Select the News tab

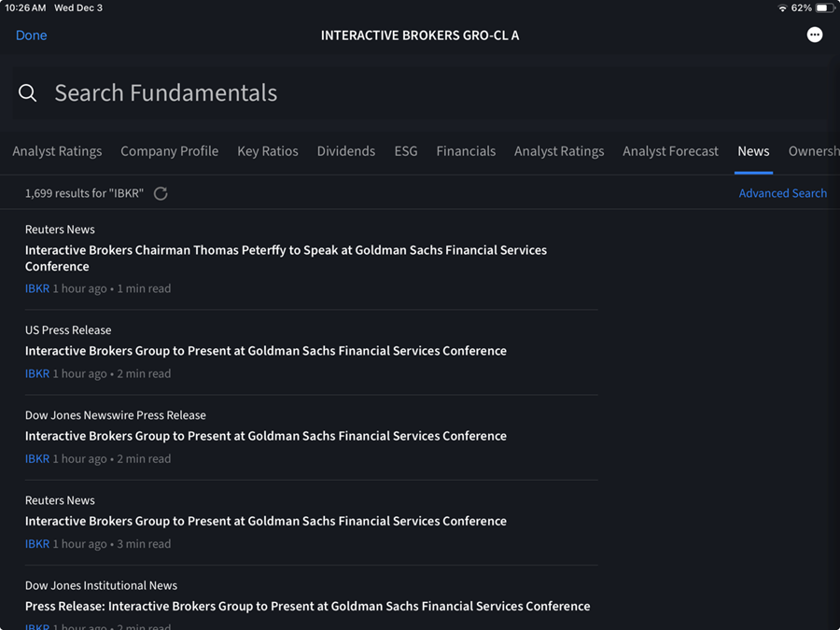(754, 150)
